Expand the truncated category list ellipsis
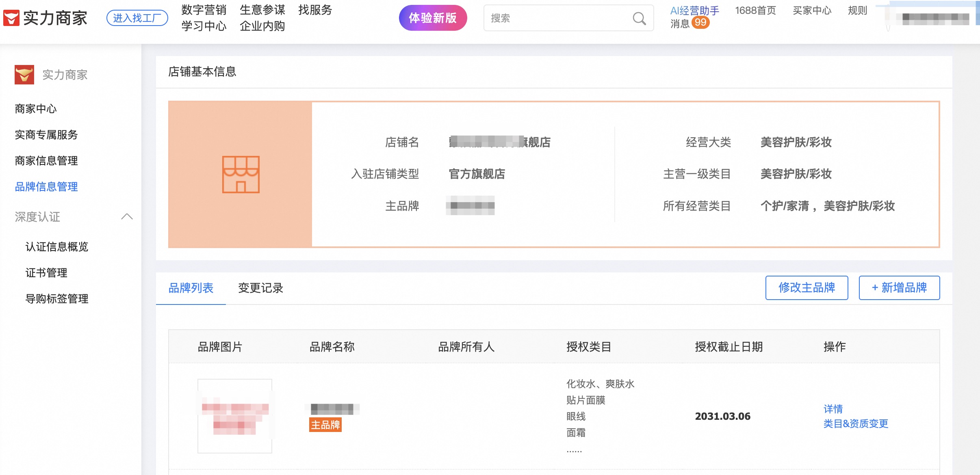Image resolution: width=980 pixels, height=475 pixels. coord(574,450)
